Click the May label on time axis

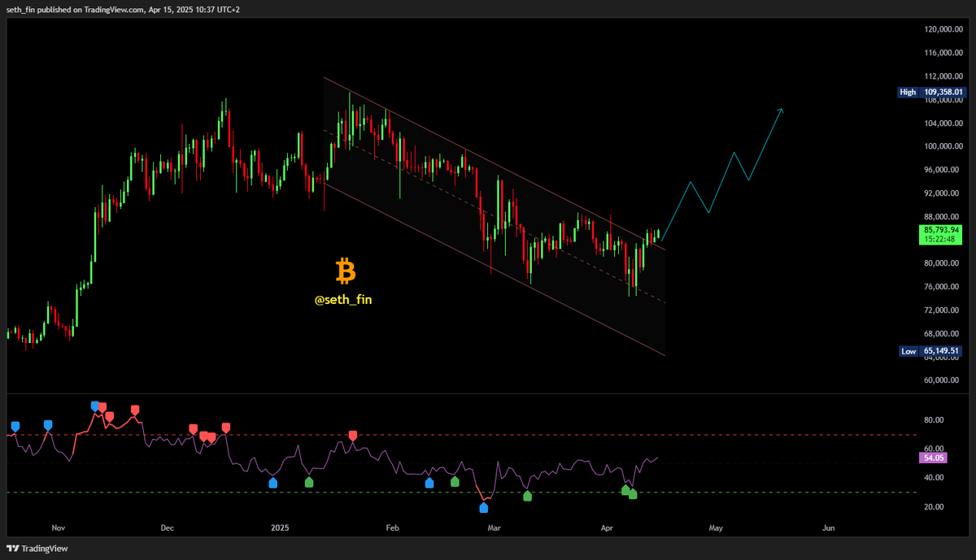click(x=716, y=528)
